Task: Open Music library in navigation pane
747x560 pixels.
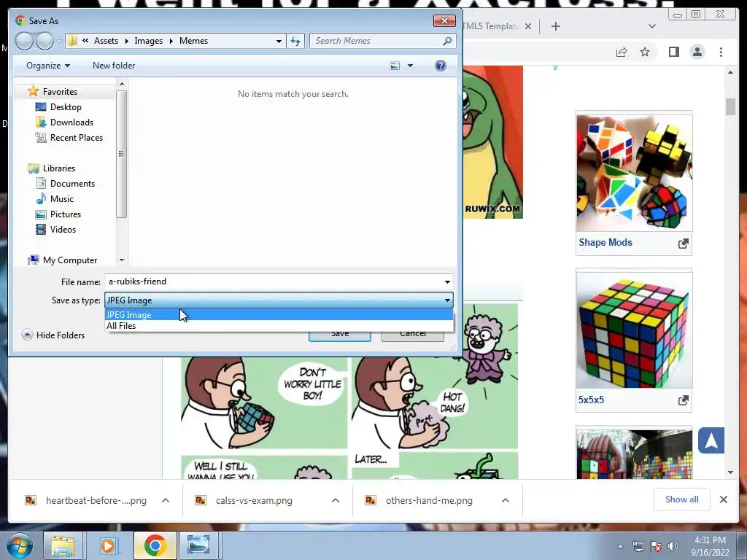Action: 62,198
